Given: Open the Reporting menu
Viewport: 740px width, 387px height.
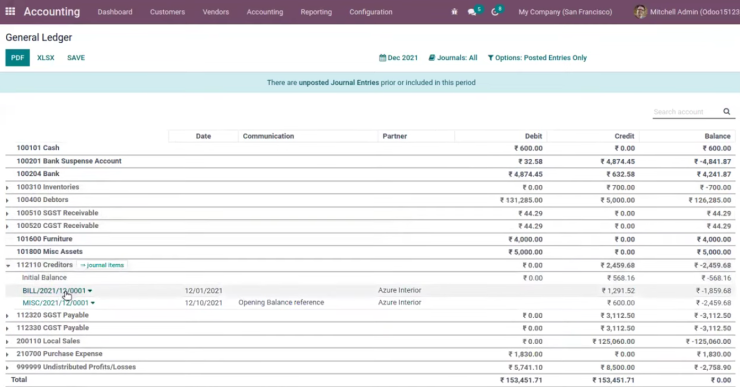Looking at the screenshot, I should [316, 12].
